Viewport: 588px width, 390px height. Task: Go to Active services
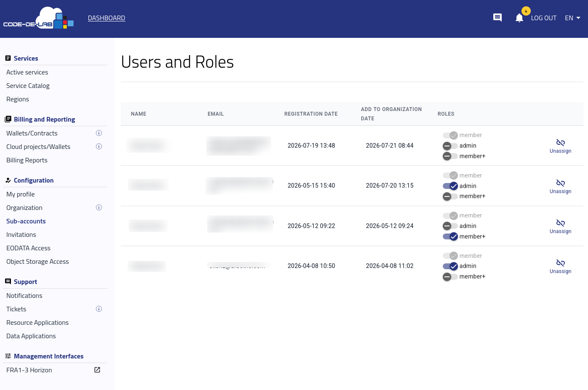(x=27, y=72)
